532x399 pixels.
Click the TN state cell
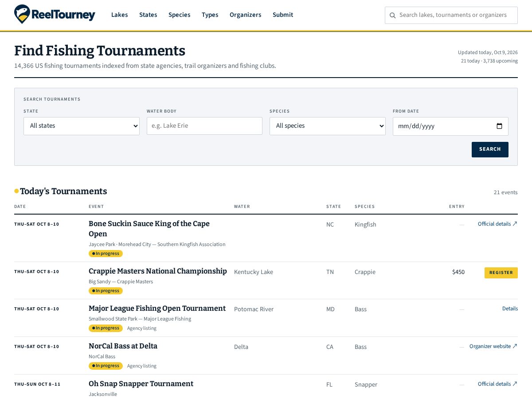pos(330,272)
